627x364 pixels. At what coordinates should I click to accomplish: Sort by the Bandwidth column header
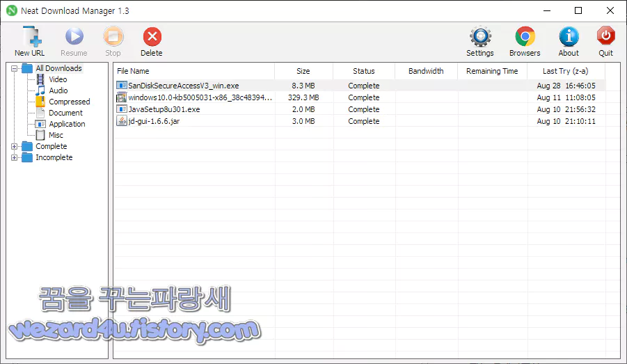[426, 71]
